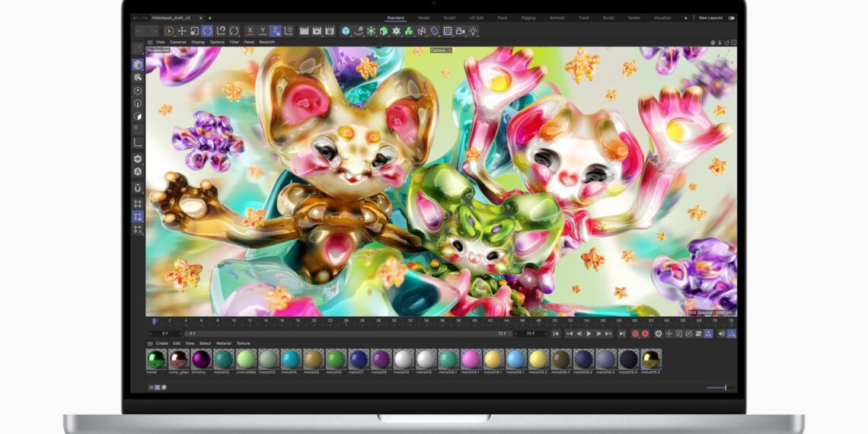Open the Display viewport menu
The image size is (868, 434).
pyautogui.click(x=198, y=42)
